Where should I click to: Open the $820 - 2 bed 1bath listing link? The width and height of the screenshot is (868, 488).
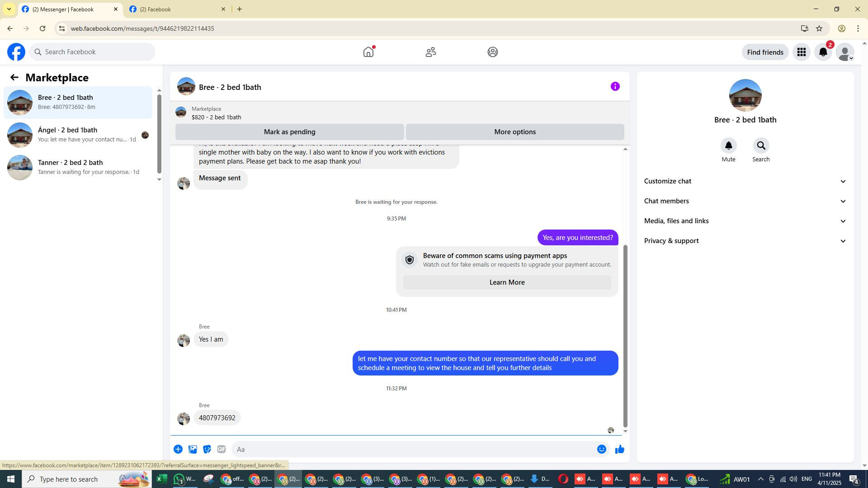(216, 117)
